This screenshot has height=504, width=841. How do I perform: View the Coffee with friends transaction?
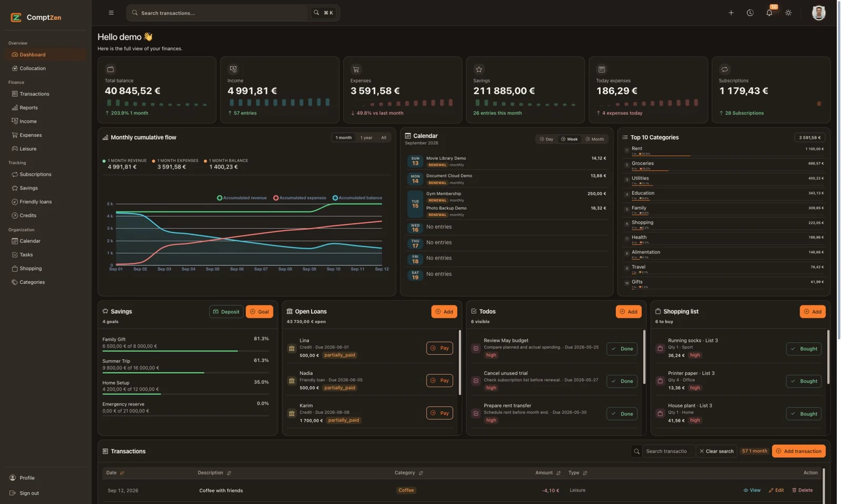coord(752,490)
